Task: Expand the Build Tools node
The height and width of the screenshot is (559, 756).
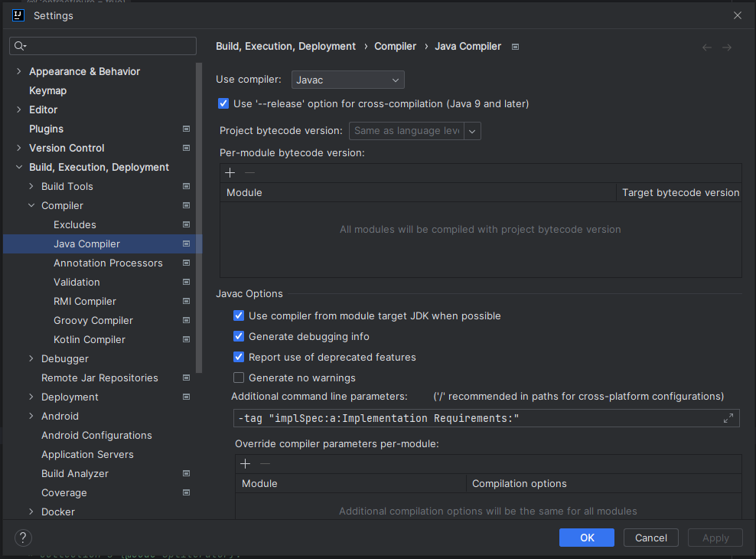Action: 31,186
